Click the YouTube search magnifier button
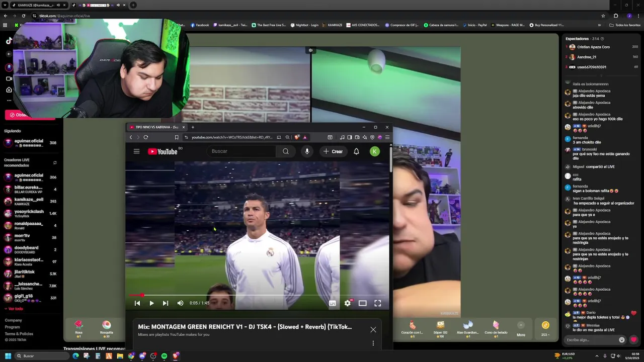 pyautogui.click(x=285, y=151)
